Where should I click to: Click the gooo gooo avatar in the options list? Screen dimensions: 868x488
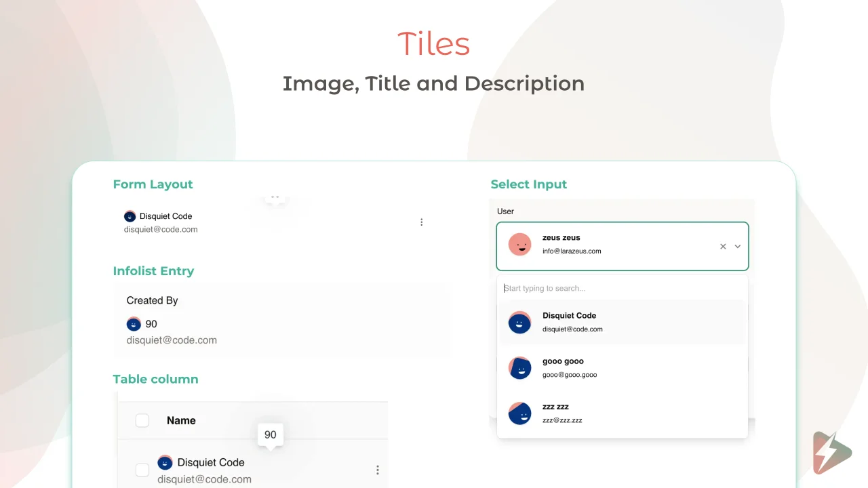pyautogui.click(x=519, y=367)
